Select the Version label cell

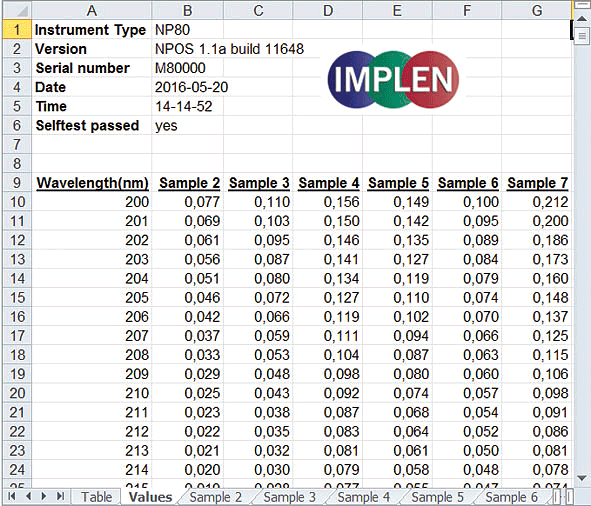pos(92,49)
